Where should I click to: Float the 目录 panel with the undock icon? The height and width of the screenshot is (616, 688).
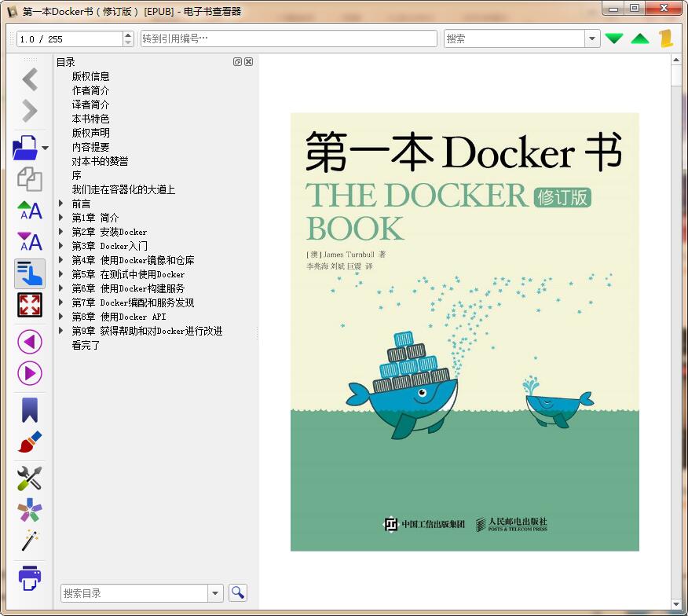tap(237, 62)
